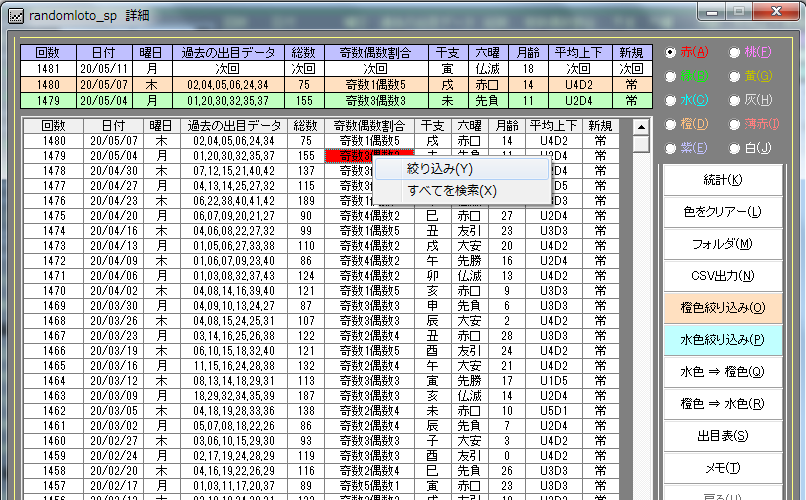Open the 統計(K) statistics button
Image resolution: width=806 pixels, height=500 pixels.
pos(723,180)
